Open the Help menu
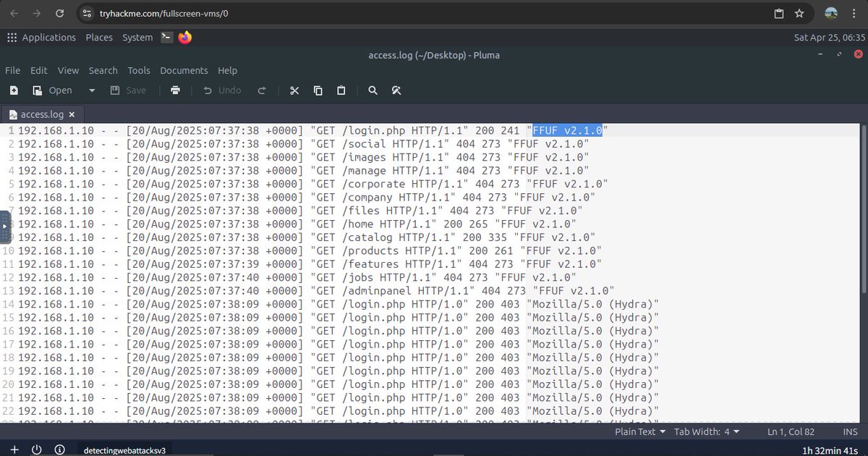This screenshot has width=868, height=456. pyautogui.click(x=227, y=70)
